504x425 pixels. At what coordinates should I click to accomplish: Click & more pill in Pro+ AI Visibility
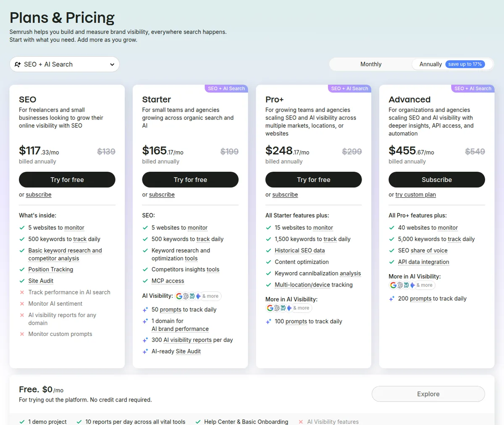pyautogui.click(x=301, y=308)
